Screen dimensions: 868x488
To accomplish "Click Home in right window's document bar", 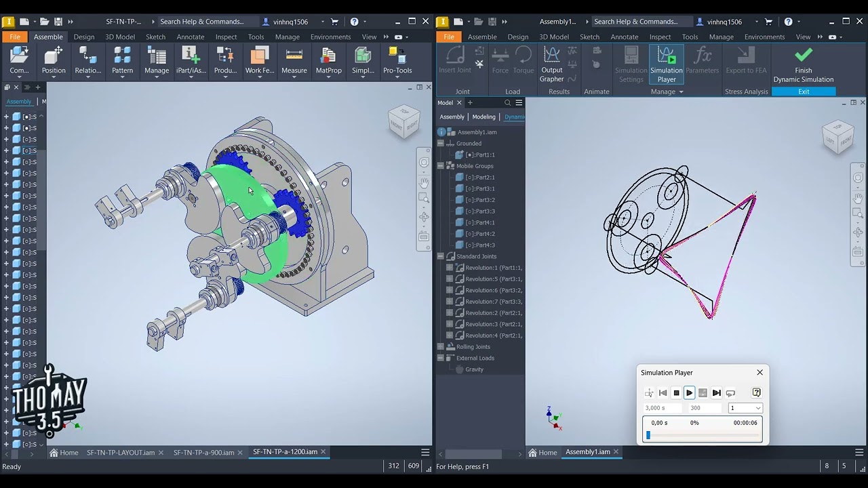I will (x=542, y=452).
